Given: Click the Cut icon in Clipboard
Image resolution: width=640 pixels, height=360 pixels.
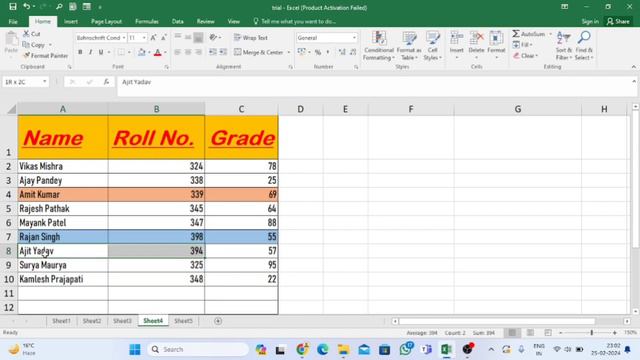Looking at the screenshot, I should [31, 34].
